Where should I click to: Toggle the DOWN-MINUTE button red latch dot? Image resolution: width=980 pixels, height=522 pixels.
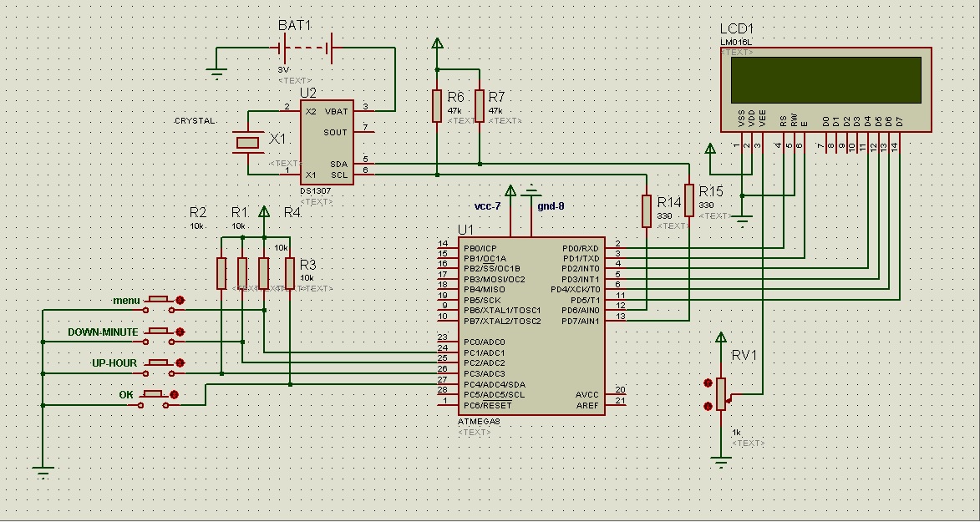[180, 332]
